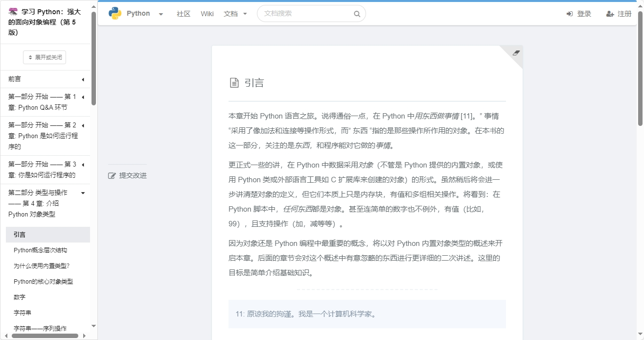Open the Wiki menu item

[x=207, y=14]
